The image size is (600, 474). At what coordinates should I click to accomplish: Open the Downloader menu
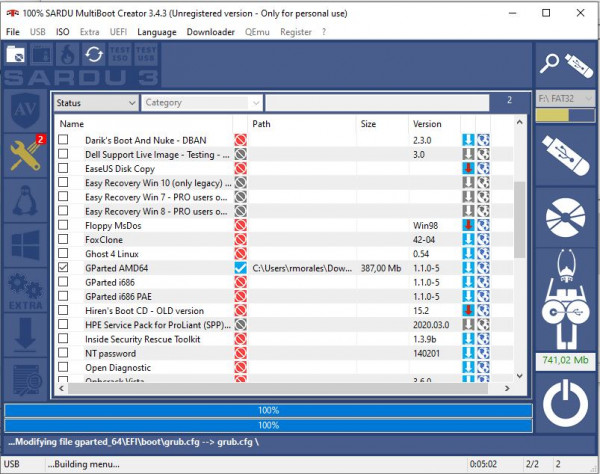[x=211, y=32]
